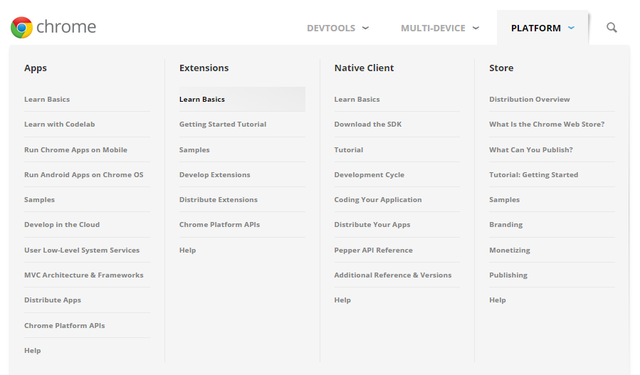The height and width of the screenshot is (375, 640).
Task: Open Help under Apps
Action: pos(32,351)
